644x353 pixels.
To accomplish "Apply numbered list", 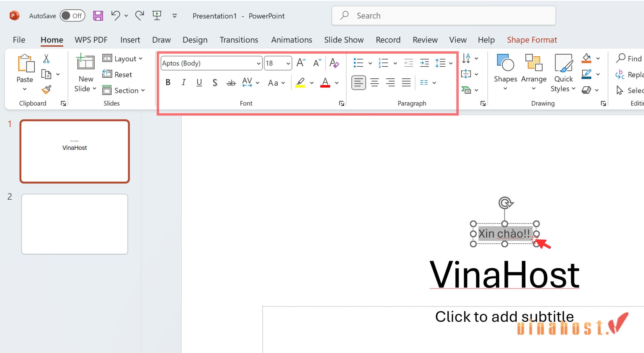I will 383,63.
